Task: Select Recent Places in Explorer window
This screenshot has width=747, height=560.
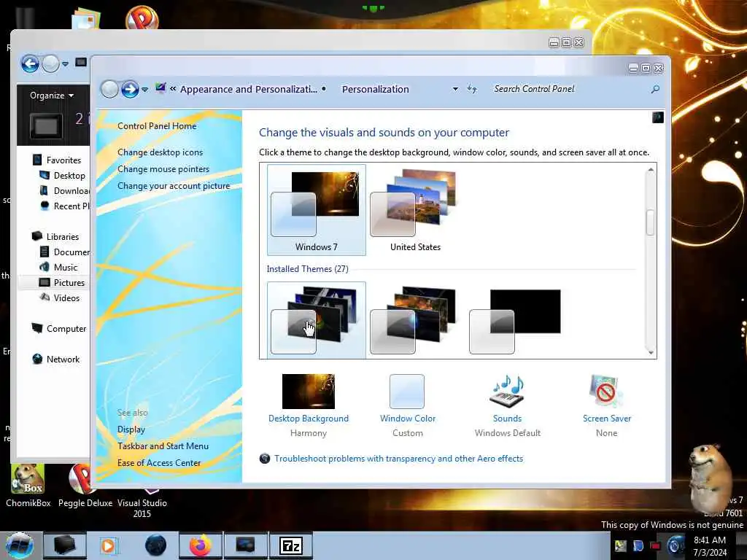Action: coord(71,206)
